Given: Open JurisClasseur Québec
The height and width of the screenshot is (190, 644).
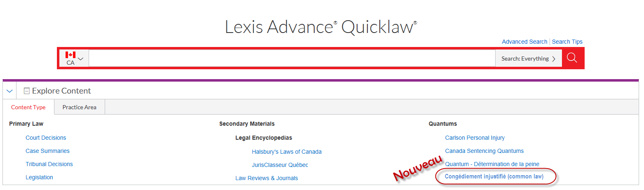Looking at the screenshot, I should (280, 165).
